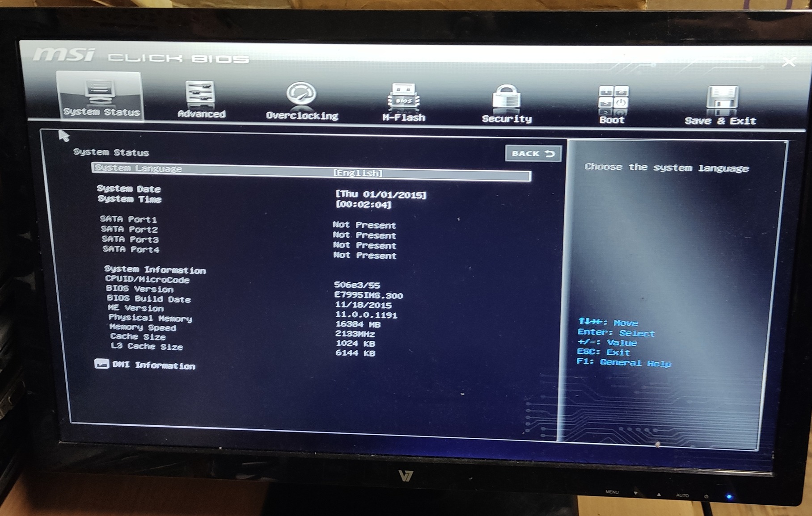Screen dimensions: 812x516
Task: Click the 6144 KB L3 cache value
Action: 355,353
